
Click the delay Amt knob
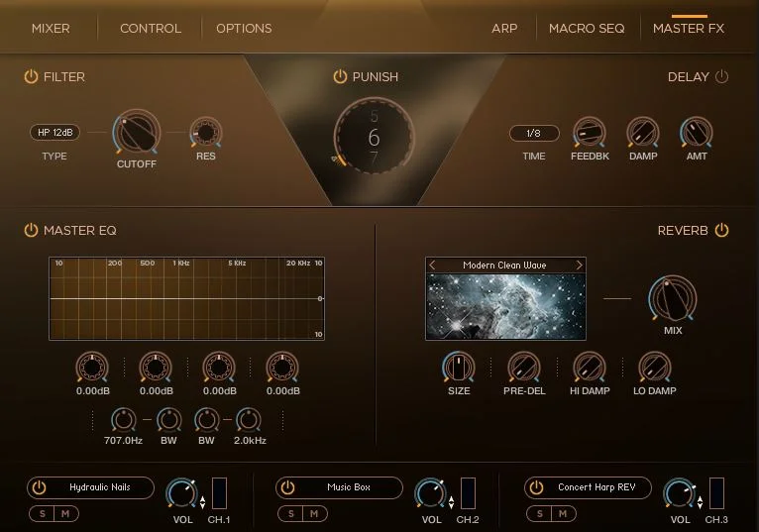point(696,132)
